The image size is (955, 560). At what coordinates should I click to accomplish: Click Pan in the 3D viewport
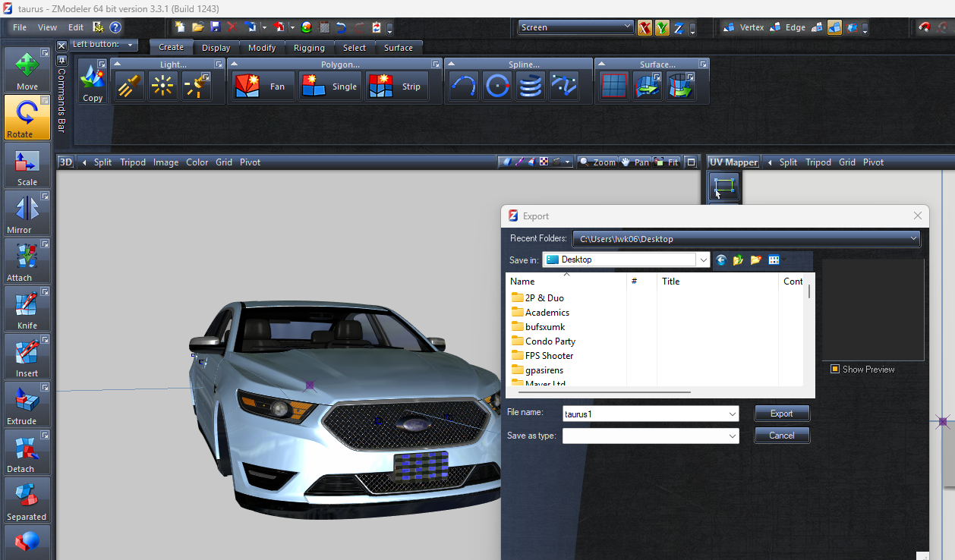coord(635,162)
